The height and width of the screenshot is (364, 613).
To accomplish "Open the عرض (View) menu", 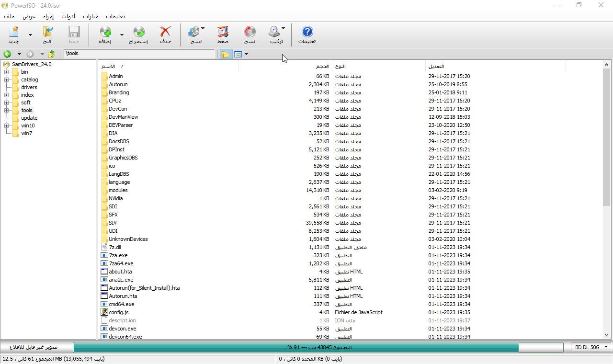I will tap(29, 16).
